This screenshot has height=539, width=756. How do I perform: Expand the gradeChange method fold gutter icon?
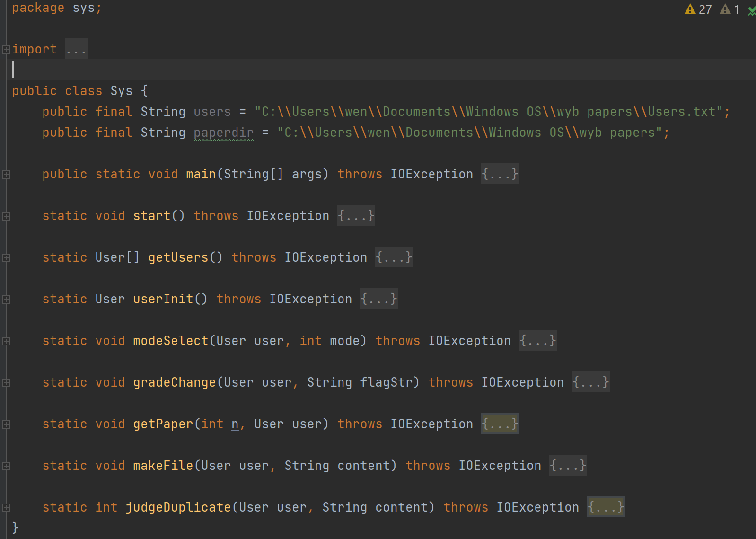pos(6,382)
